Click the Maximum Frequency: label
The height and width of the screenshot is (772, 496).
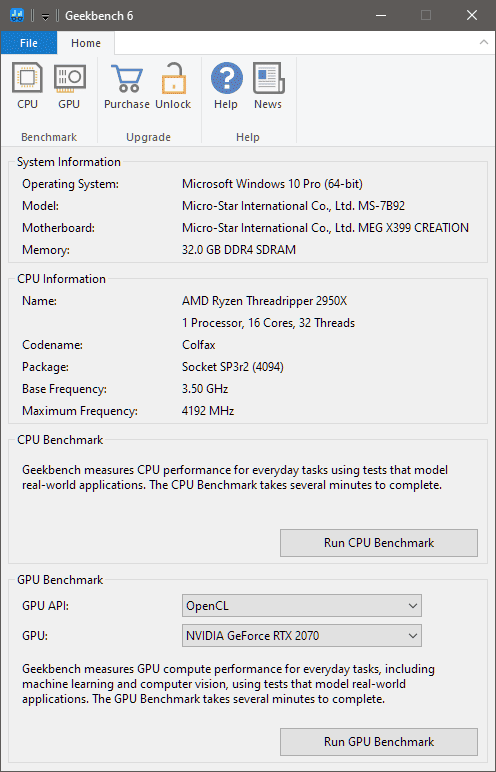[80, 411]
